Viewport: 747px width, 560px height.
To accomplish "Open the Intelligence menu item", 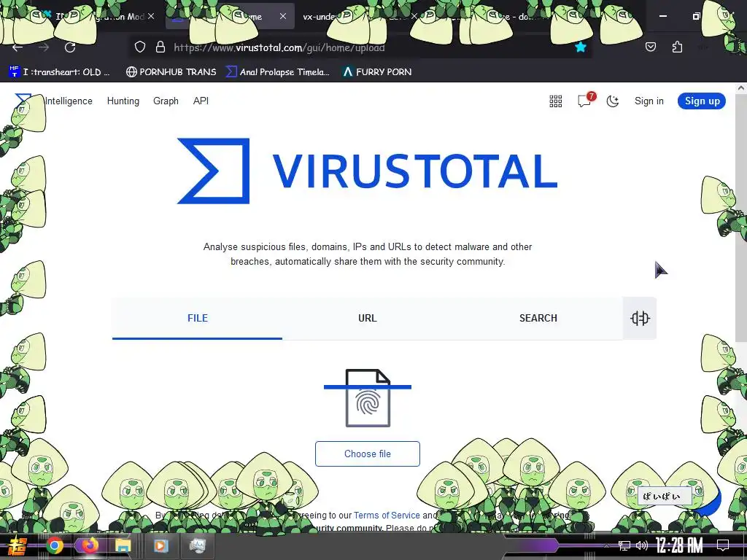I will point(69,101).
